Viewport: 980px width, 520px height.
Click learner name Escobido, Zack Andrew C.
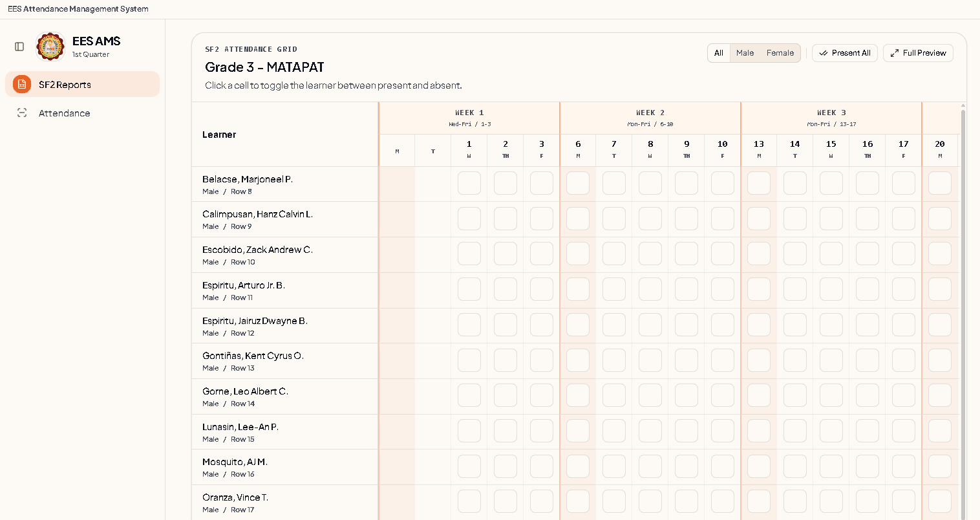[x=257, y=250]
